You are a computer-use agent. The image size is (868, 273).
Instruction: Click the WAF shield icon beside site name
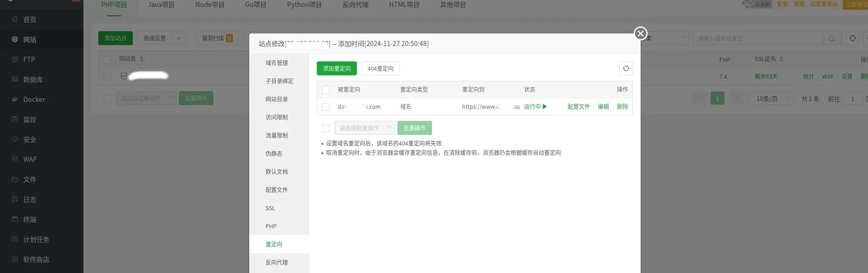pyautogui.click(x=123, y=76)
